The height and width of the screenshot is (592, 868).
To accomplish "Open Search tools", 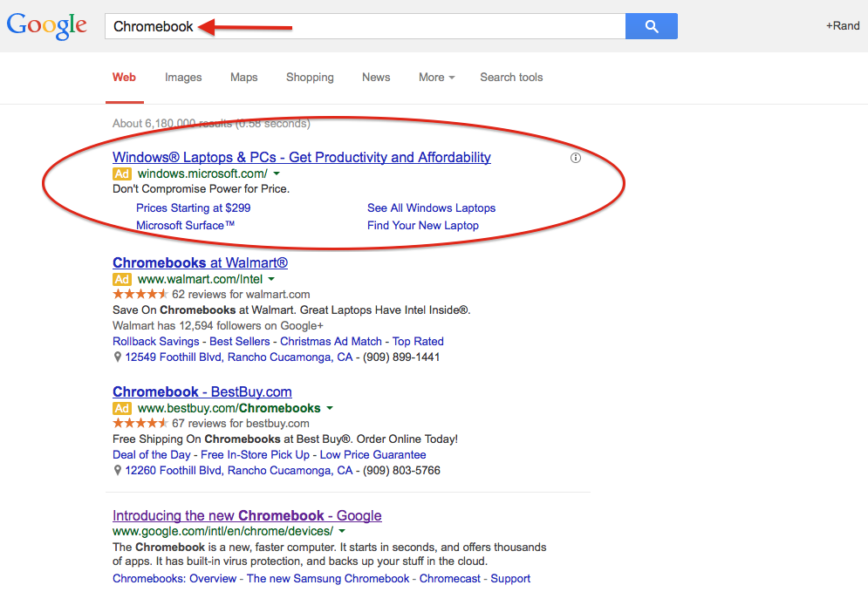I will (x=511, y=78).
